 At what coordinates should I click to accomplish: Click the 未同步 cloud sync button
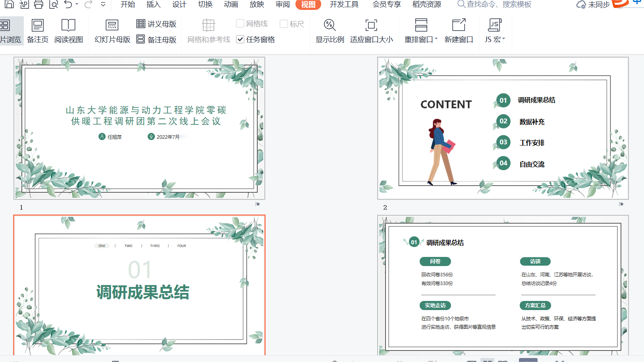click(x=593, y=5)
